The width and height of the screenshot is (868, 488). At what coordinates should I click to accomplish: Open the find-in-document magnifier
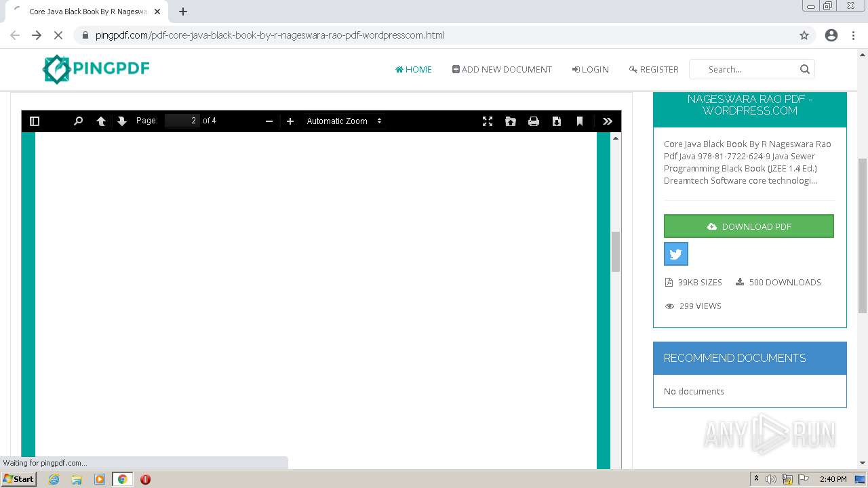(x=78, y=121)
